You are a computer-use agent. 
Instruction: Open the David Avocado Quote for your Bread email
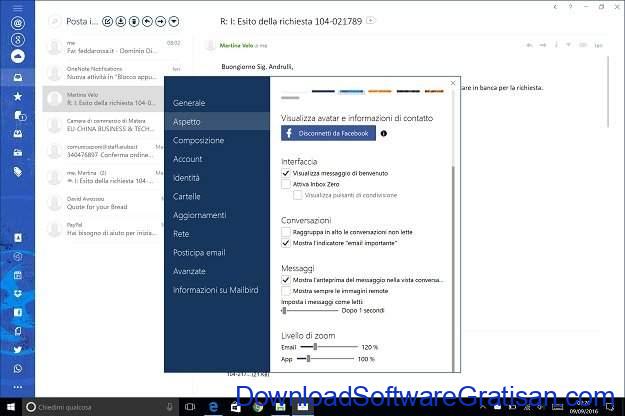click(x=103, y=203)
